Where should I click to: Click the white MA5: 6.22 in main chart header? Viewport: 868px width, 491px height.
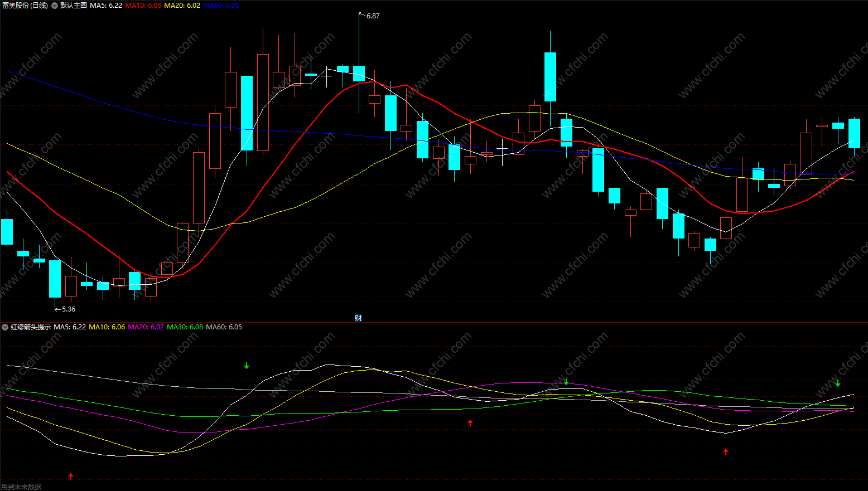(x=106, y=6)
